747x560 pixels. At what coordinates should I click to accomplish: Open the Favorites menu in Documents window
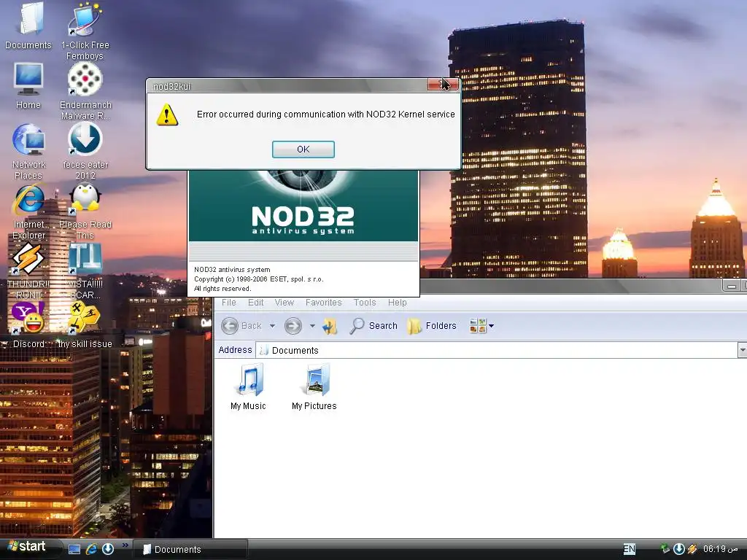(x=323, y=303)
